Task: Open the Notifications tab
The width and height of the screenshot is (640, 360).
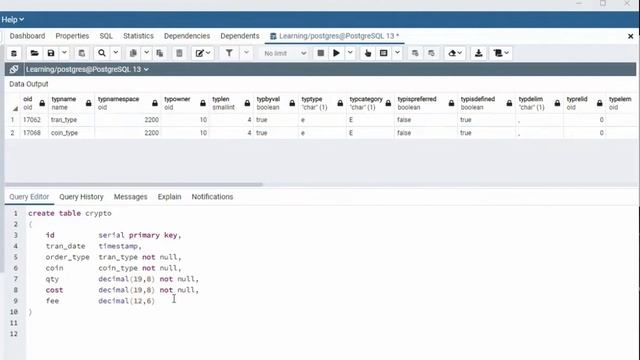Action: [x=212, y=197]
